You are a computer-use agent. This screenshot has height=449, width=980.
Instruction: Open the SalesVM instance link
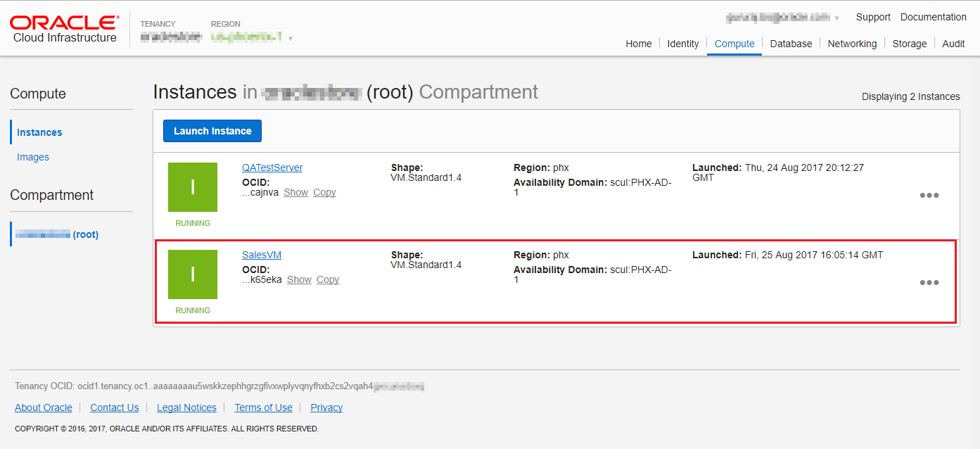(262, 255)
